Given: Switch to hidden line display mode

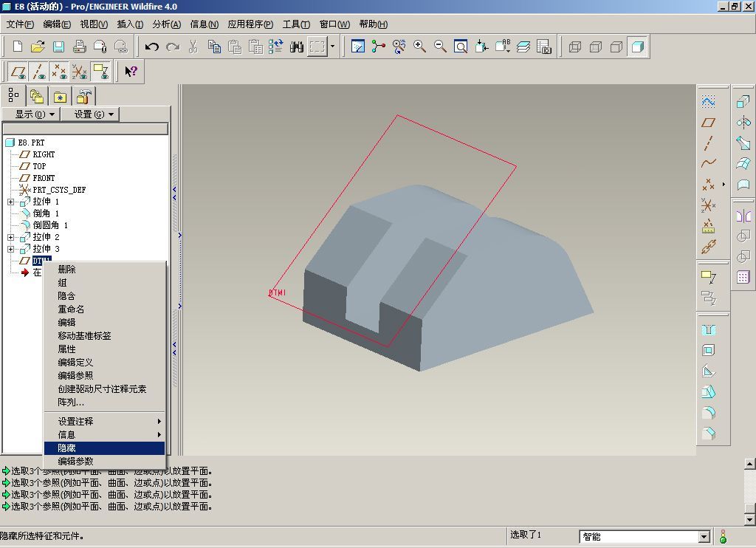Looking at the screenshot, I should (x=596, y=47).
